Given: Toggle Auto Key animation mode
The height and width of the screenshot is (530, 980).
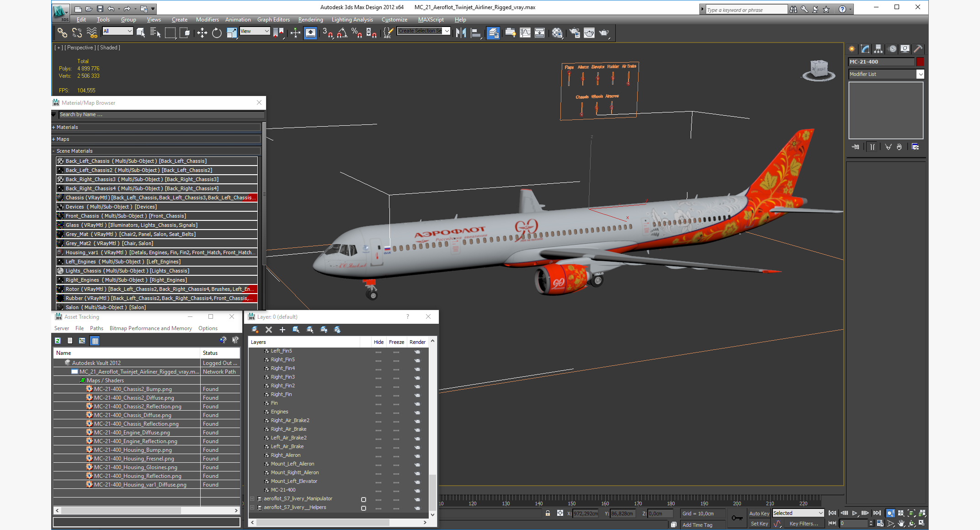Looking at the screenshot, I should [x=759, y=514].
